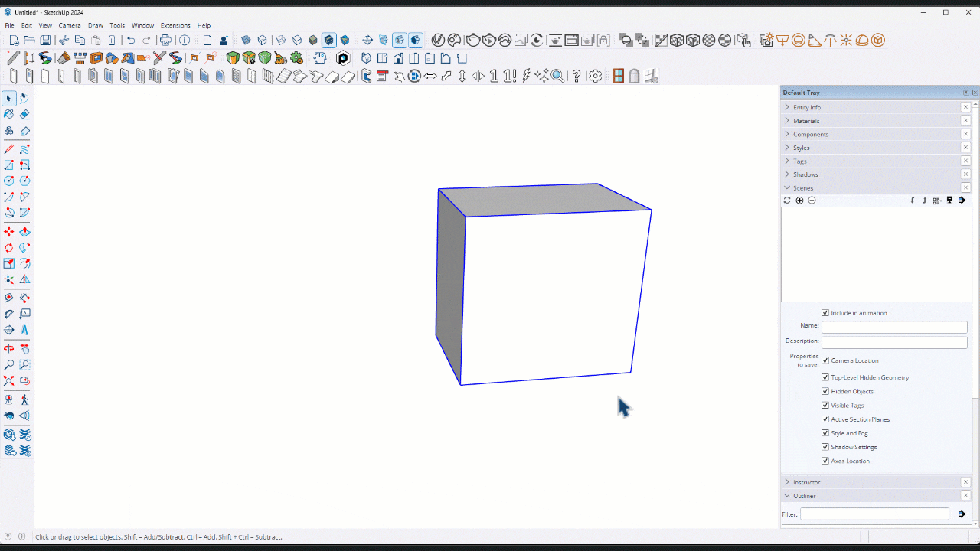
Task: Activate the Paint Bucket tool
Action: pos(9,113)
